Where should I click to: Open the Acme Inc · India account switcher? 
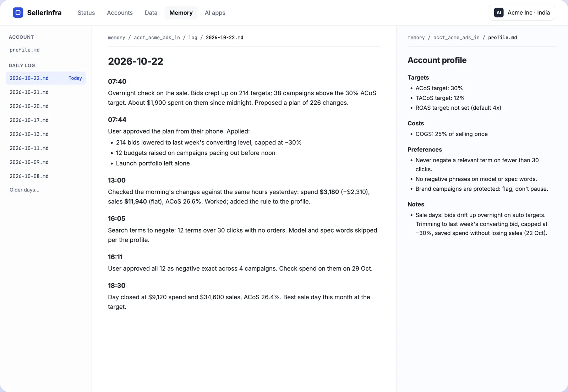click(x=522, y=13)
